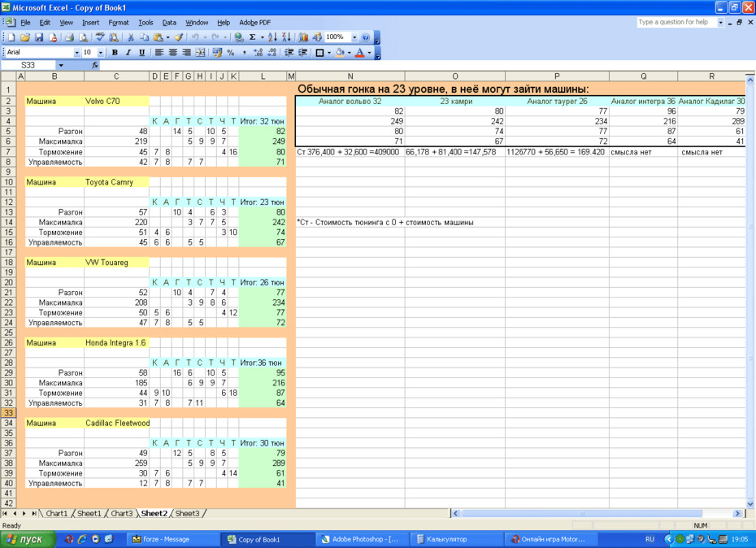Open the Name Box dropdown arrow
This screenshot has width=756, height=548.
click(x=61, y=65)
